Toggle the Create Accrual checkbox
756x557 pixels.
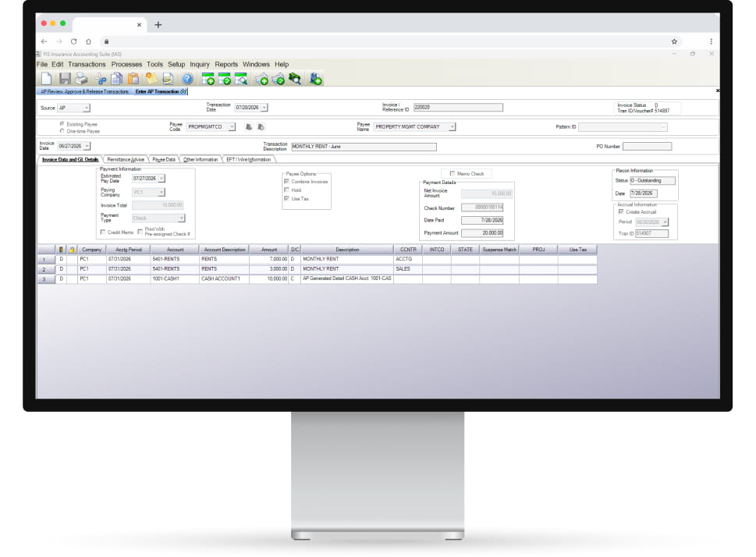[x=621, y=211]
